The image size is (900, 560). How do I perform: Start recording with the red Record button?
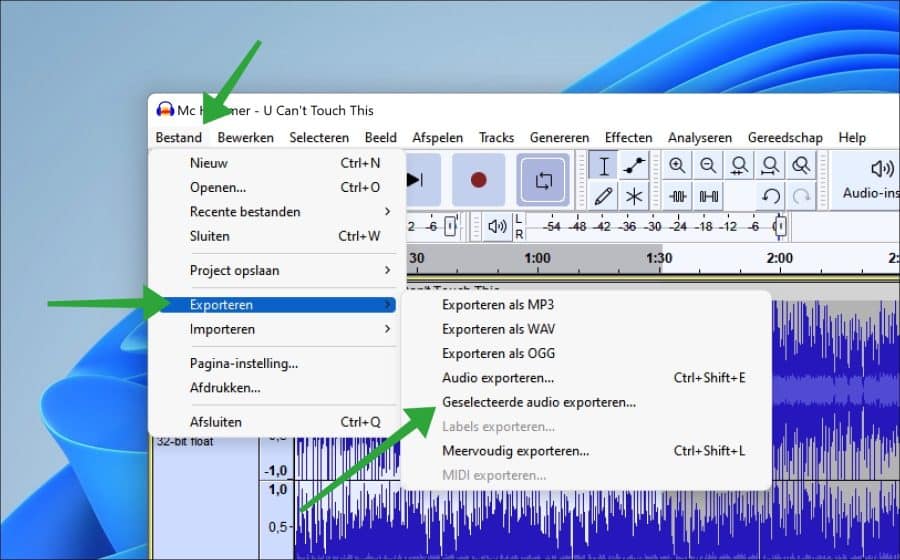[x=478, y=180]
